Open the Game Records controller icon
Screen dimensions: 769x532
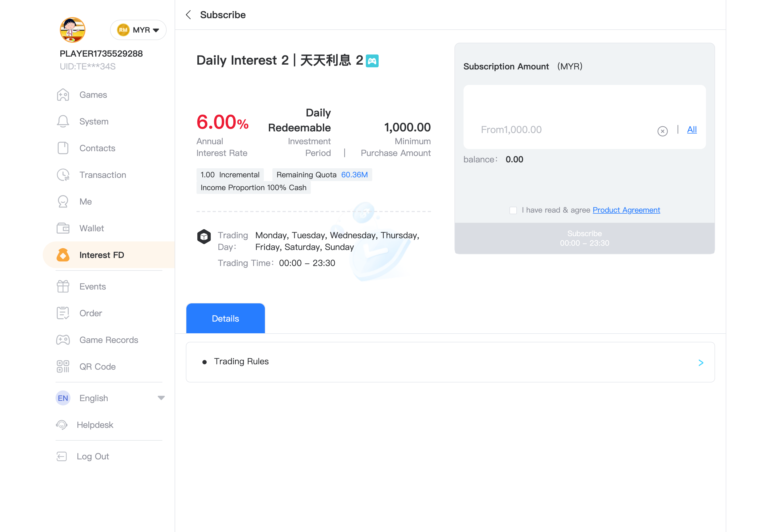click(x=63, y=340)
